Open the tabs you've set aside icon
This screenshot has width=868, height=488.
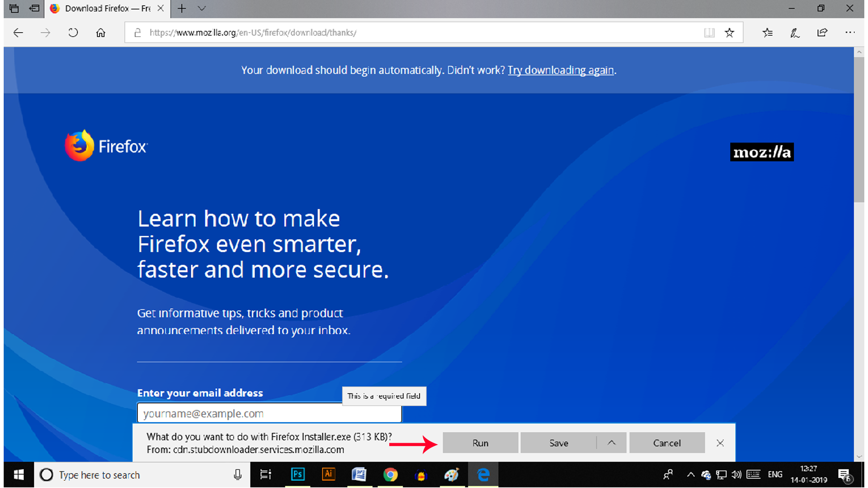[x=14, y=8]
